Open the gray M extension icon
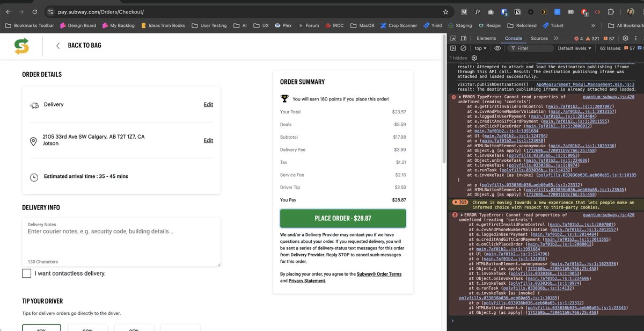Image resolution: width=644 pixels, height=331 pixels. (464, 11)
